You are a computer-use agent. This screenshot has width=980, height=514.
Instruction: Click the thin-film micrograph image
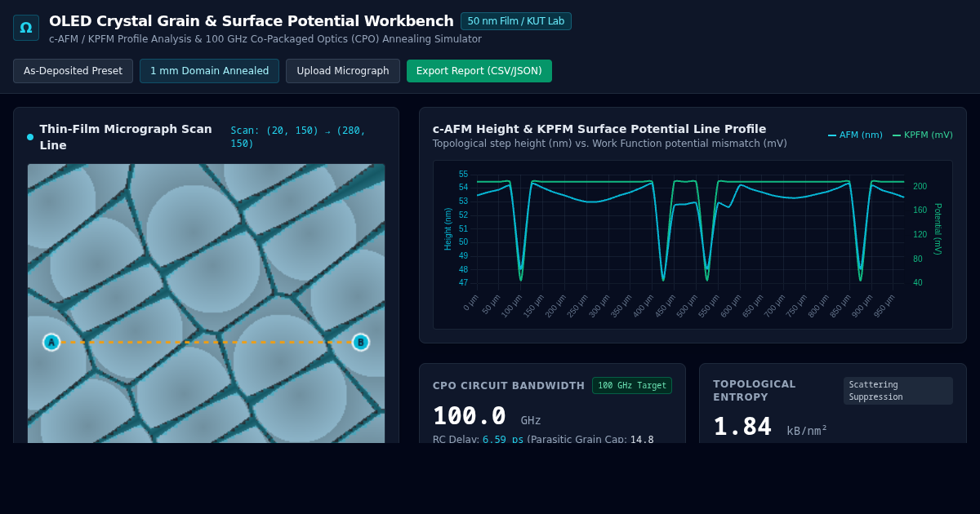(x=206, y=304)
